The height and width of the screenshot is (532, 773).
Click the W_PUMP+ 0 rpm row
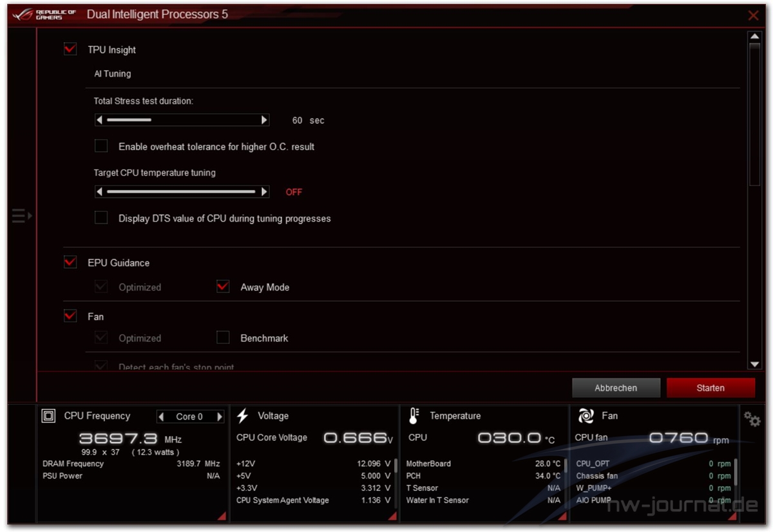[653, 488]
